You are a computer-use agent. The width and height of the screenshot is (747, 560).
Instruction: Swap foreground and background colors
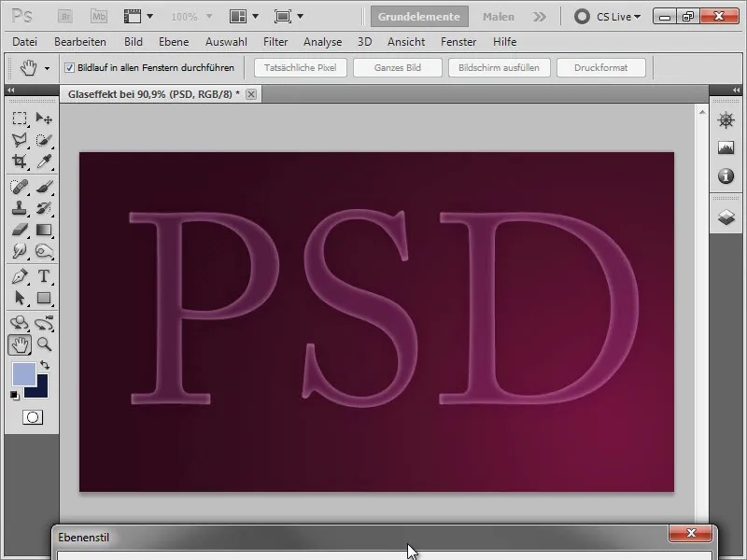(x=45, y=365)
